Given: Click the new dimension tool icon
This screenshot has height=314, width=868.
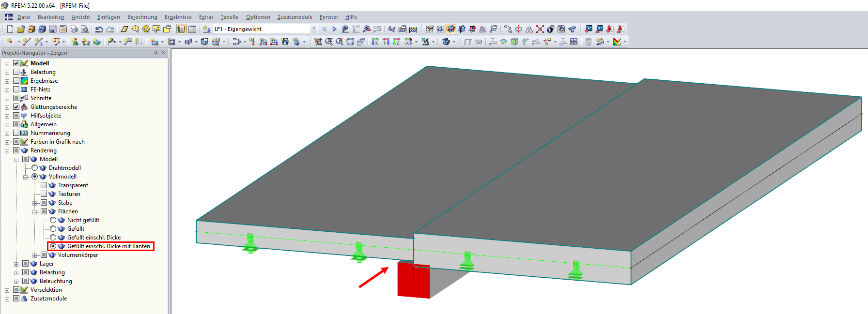Looking at the screenshot, I should tap(112, 42).
